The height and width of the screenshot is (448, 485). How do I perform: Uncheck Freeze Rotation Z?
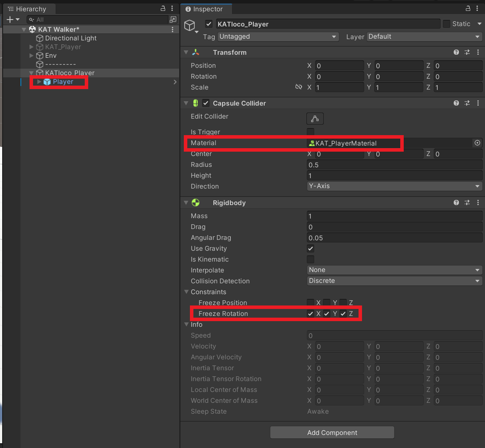tap(343, 313)
